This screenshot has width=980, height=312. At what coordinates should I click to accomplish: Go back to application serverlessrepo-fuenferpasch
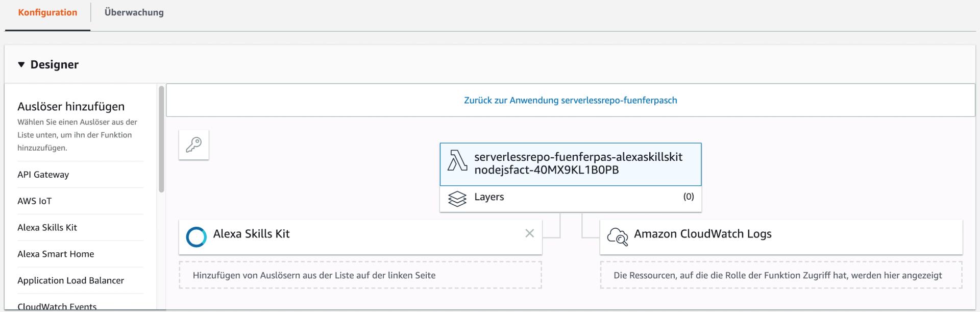point(570,101)
